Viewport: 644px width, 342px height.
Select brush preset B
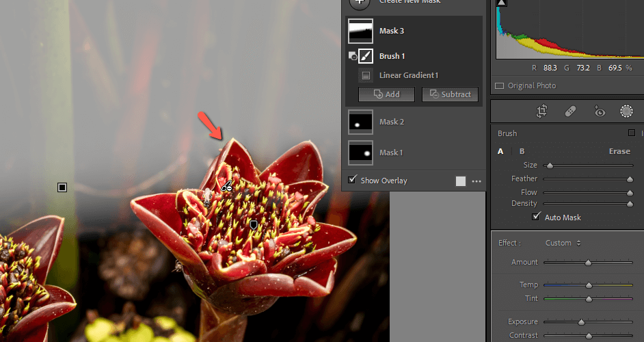click(522, 151)
